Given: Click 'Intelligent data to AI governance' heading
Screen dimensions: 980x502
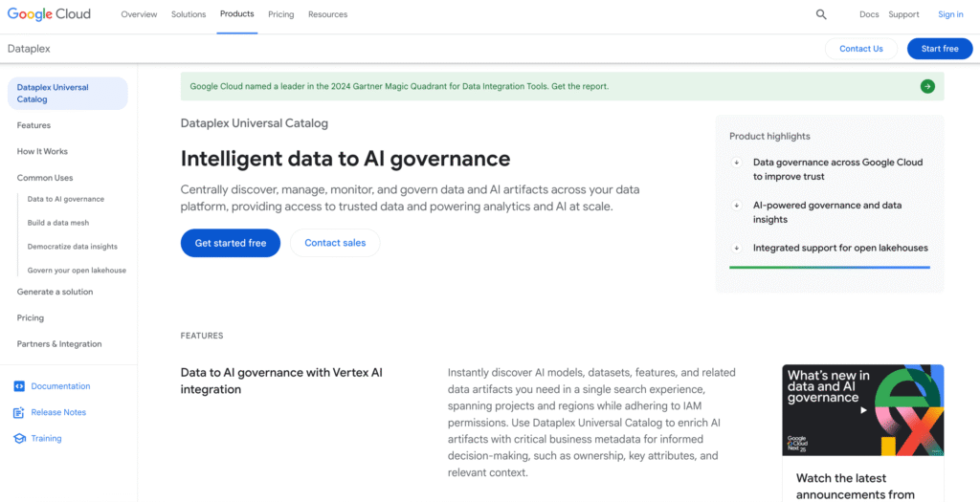Looking at the screenshot, I should tap(345, 159).
